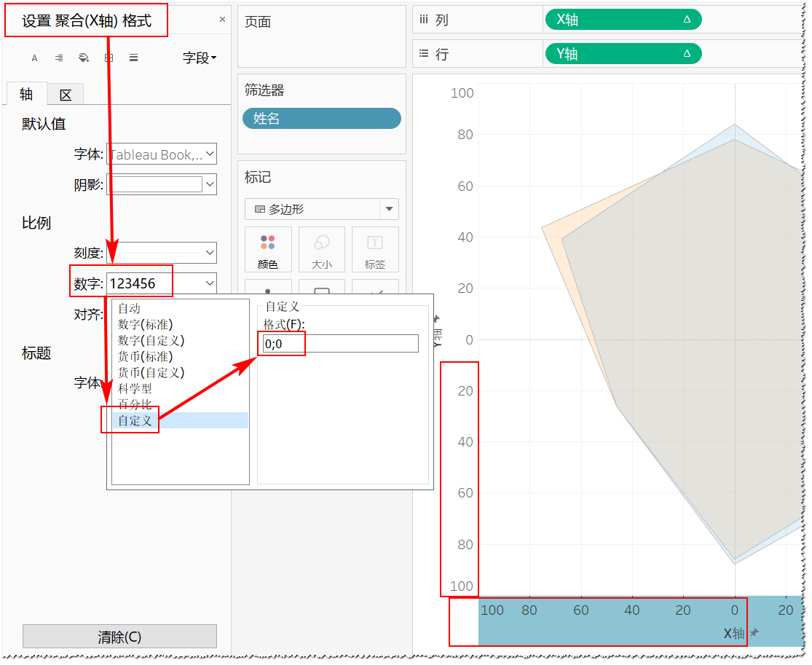Select the lines formatting icon
The image size is (812, 665).
click(133, 58)
